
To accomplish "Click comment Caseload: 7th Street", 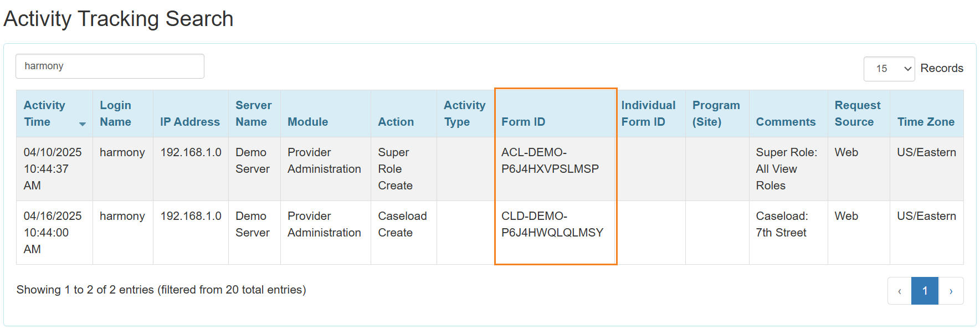I will coord(782,224).
